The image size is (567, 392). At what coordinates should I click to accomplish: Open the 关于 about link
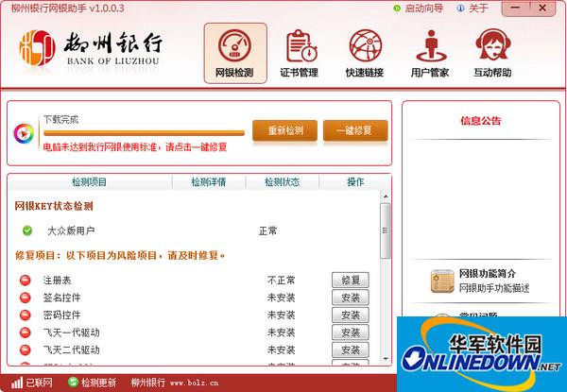(x=478, y=8)
